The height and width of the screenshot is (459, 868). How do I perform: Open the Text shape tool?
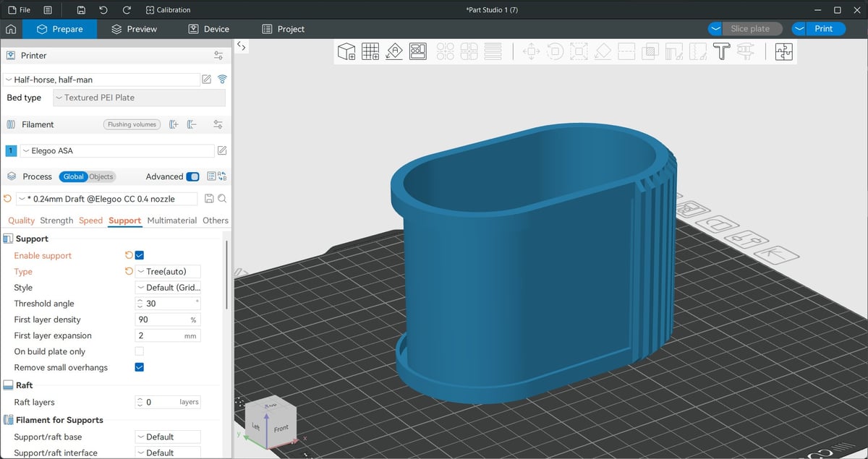pyautogui.click(x=721, y=51)
